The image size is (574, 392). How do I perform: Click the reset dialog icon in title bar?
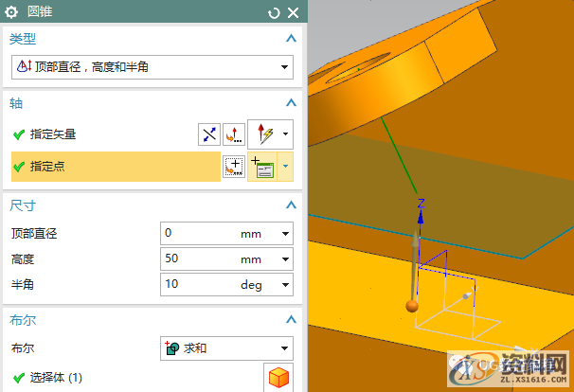click(x=275, y=12)
